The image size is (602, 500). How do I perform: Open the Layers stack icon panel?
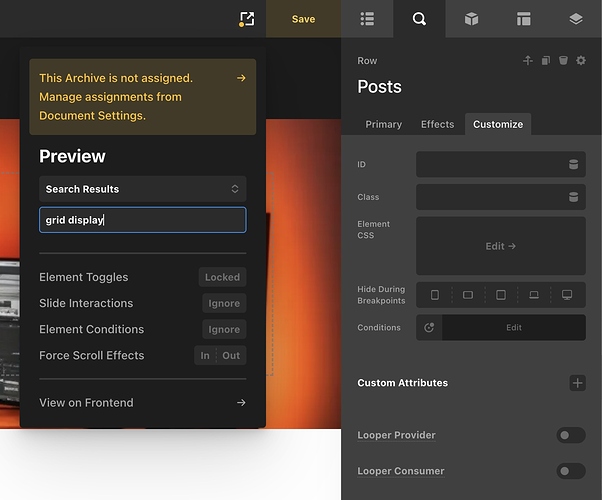[575, 19]
